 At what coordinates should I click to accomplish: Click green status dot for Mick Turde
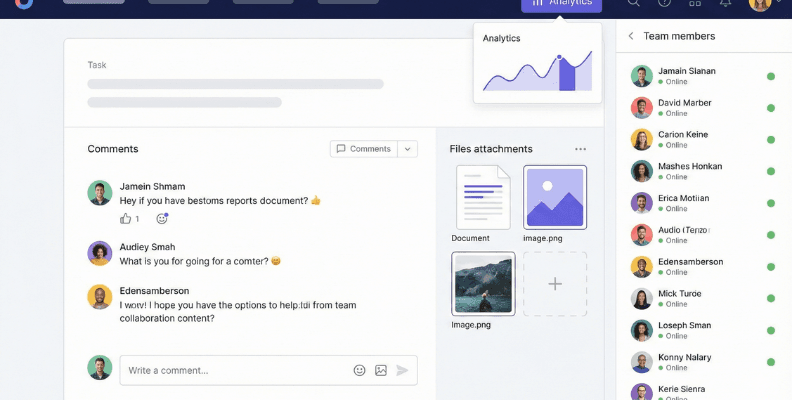click(770, 298)
